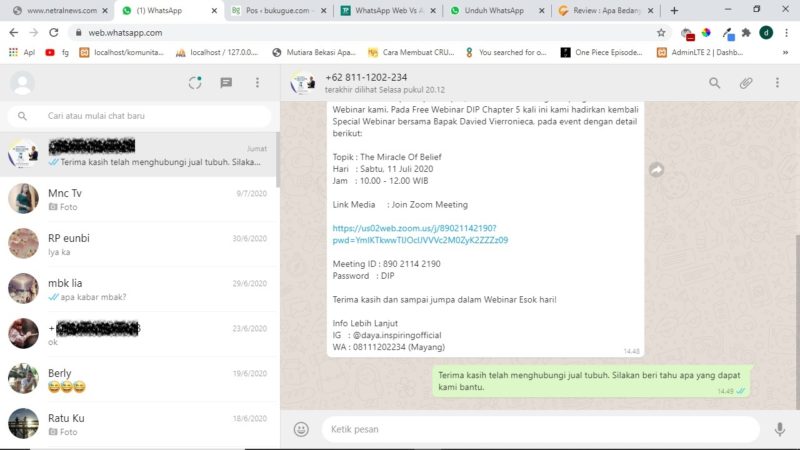Focus the Ketik pesan message box
Viewport: 800px width, 450px height.
tap(540, 429)
